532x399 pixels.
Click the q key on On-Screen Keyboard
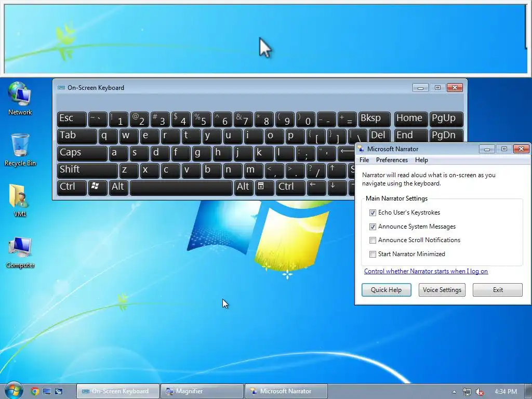pos(108,136)
